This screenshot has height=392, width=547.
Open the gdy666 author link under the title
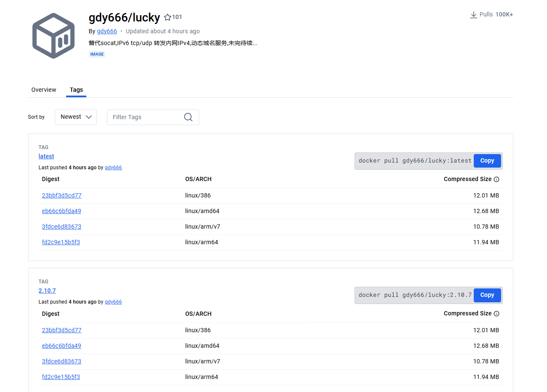point(107,31)
